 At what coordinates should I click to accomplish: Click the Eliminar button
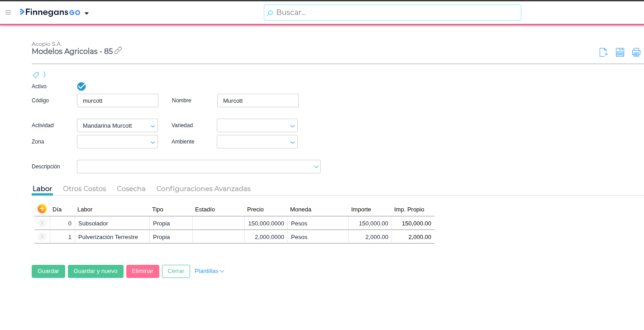coord(143,271)
